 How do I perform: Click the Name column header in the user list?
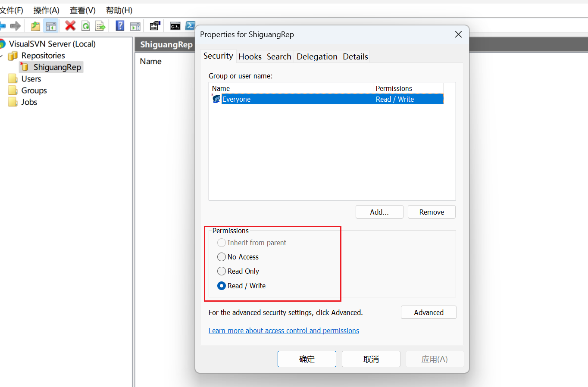[x=291, y=88]
